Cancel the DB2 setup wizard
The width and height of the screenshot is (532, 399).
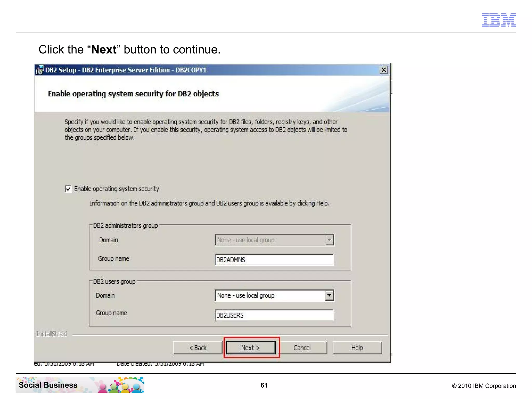[302, 348]
